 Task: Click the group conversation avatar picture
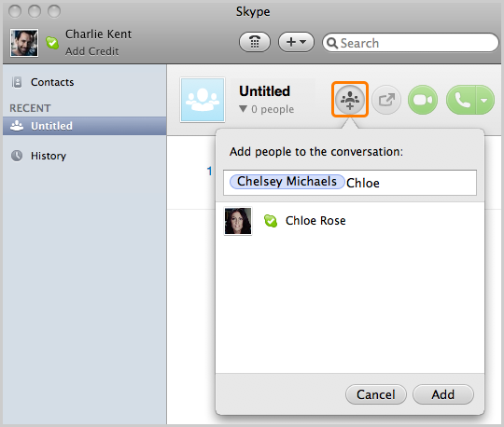203,100
